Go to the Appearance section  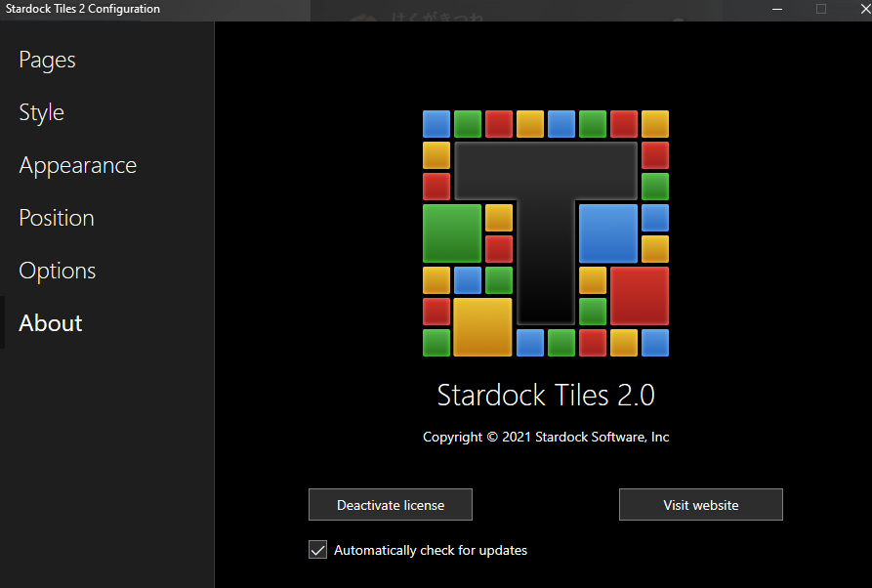pos(77,165)
